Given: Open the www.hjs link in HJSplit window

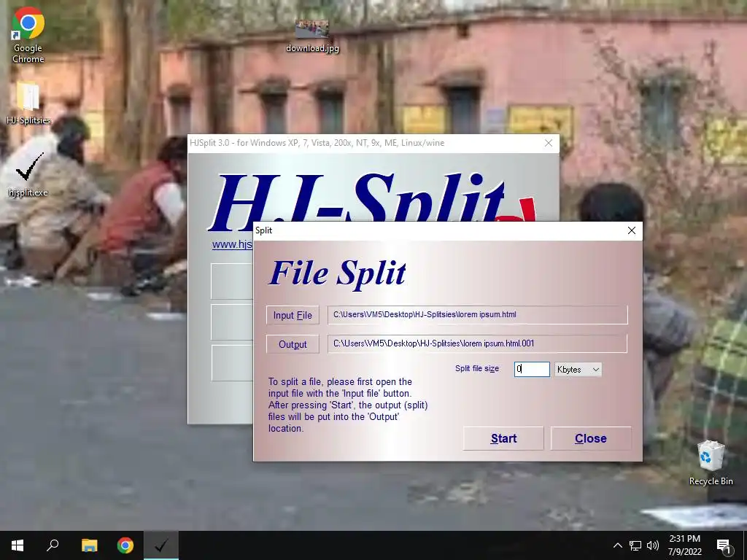Looking at the screenshot, I should [232, 245].
